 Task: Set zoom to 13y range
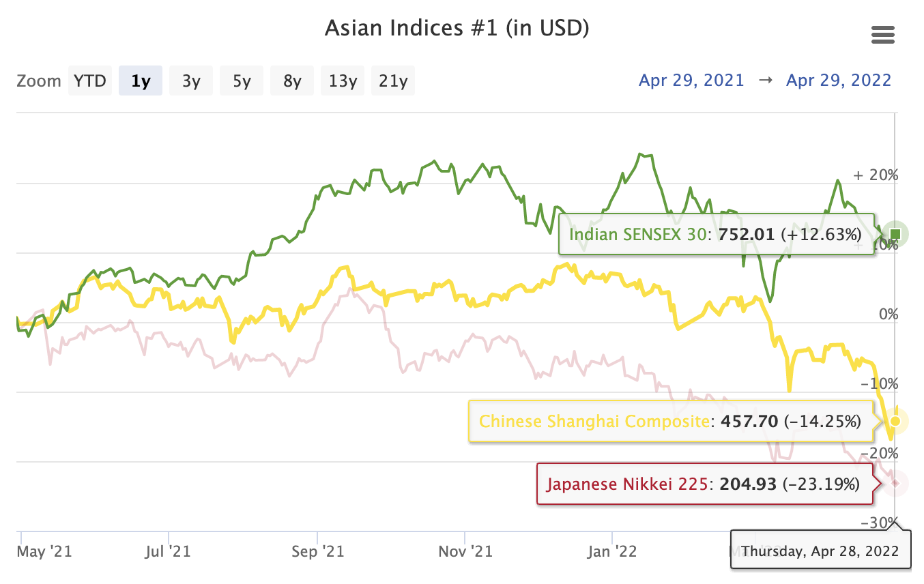343,81
